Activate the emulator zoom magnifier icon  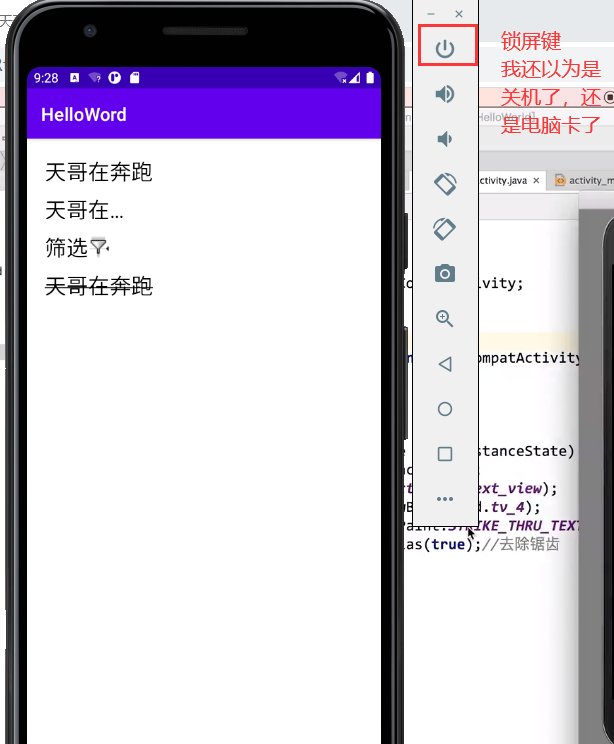click(x=445, y=318)
